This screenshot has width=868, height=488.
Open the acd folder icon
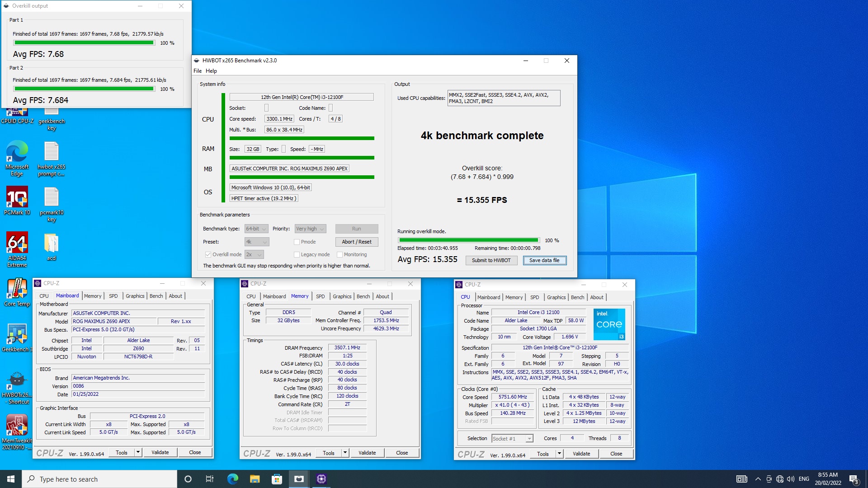(x=52, y=247)
